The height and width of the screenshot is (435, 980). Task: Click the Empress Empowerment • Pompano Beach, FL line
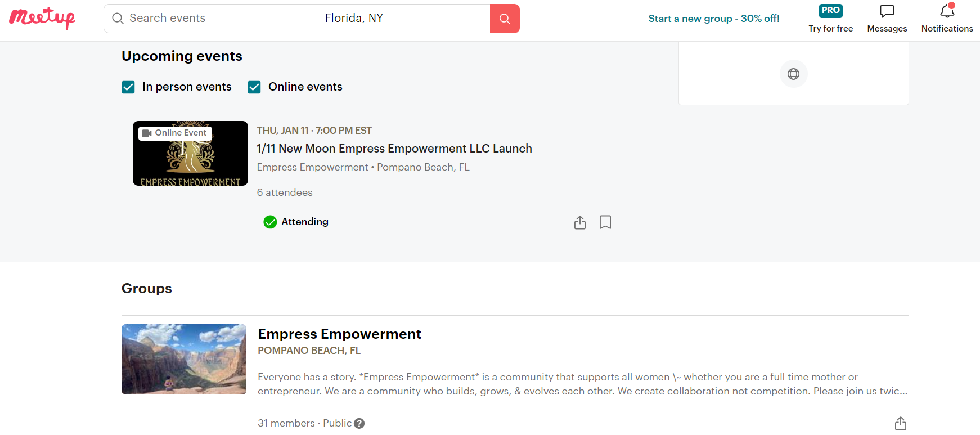tap(363, 167)
